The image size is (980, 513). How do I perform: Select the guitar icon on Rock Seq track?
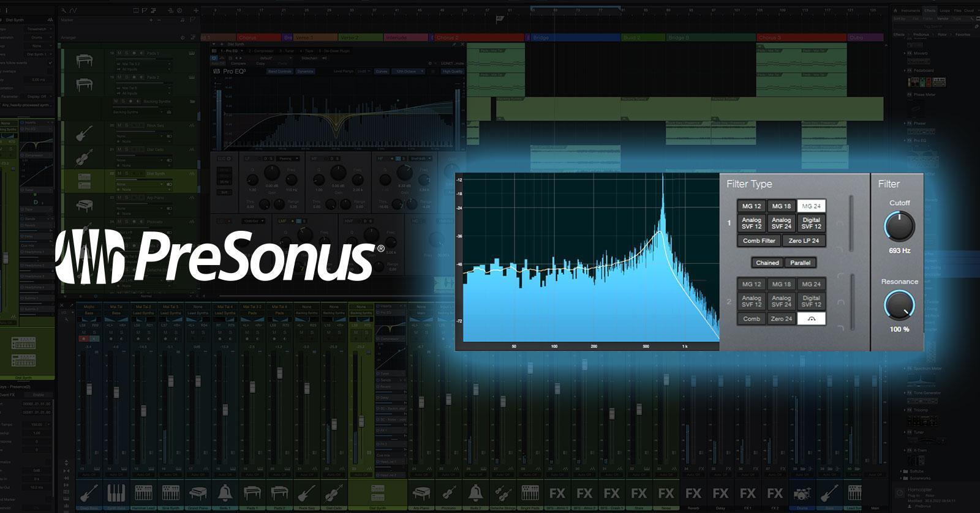(x=85, y=133)
